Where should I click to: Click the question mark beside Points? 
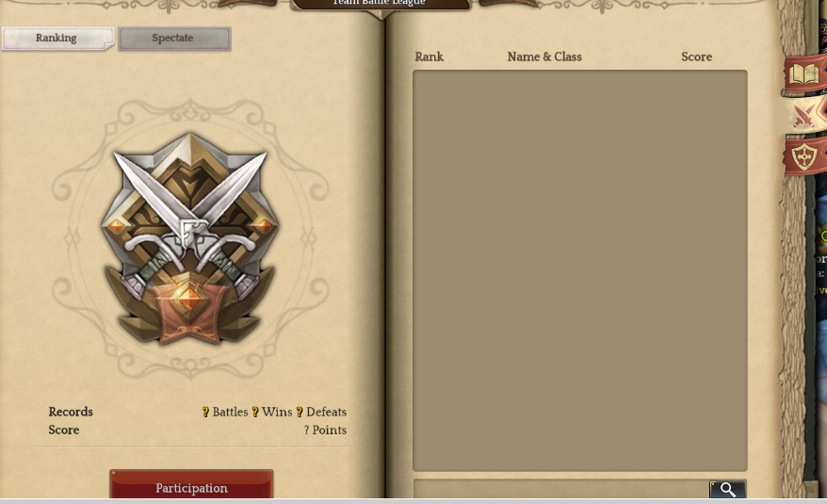click(306, 431)
